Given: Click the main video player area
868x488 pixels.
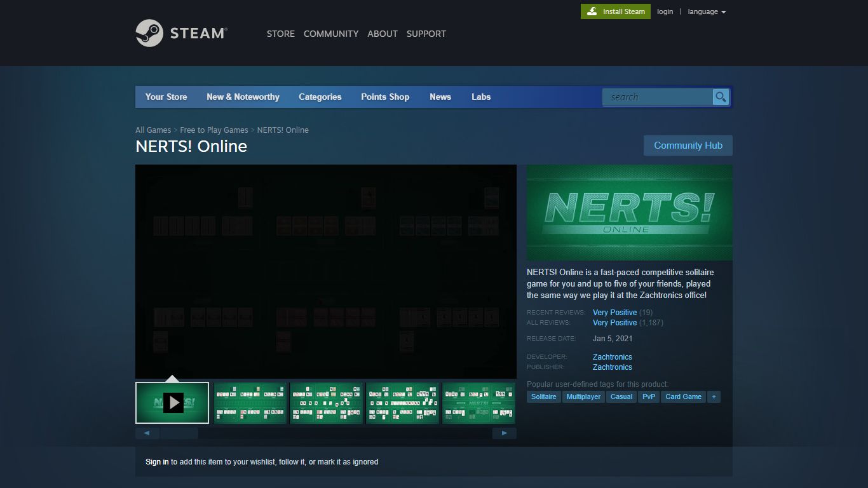Looking at the screenshot, I should tap(326, 272).
